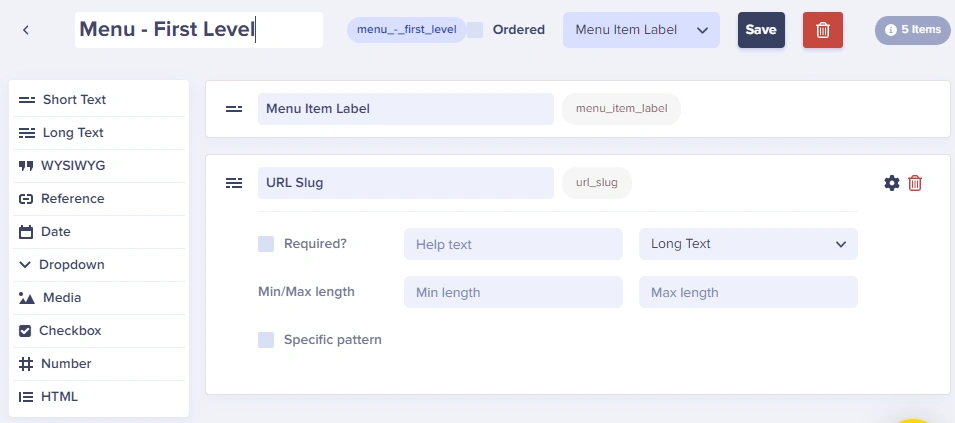Choose the HTML field type
This screenshot has width=955, height=423.
point(99,397)
